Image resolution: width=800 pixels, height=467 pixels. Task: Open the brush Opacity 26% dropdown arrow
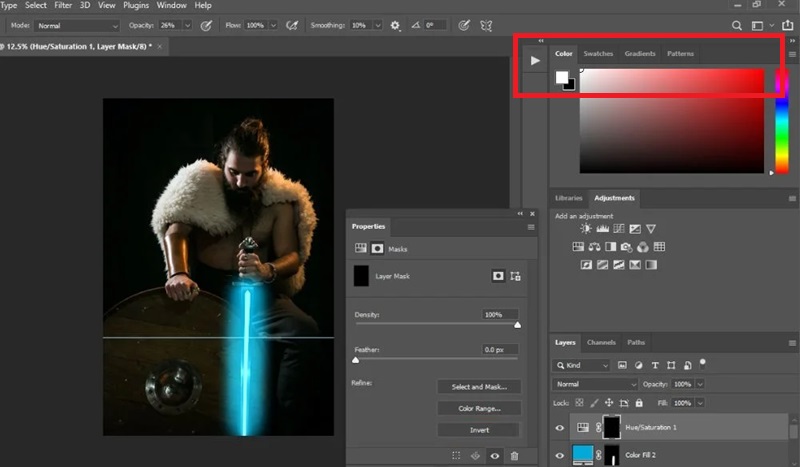pos(188,26)
